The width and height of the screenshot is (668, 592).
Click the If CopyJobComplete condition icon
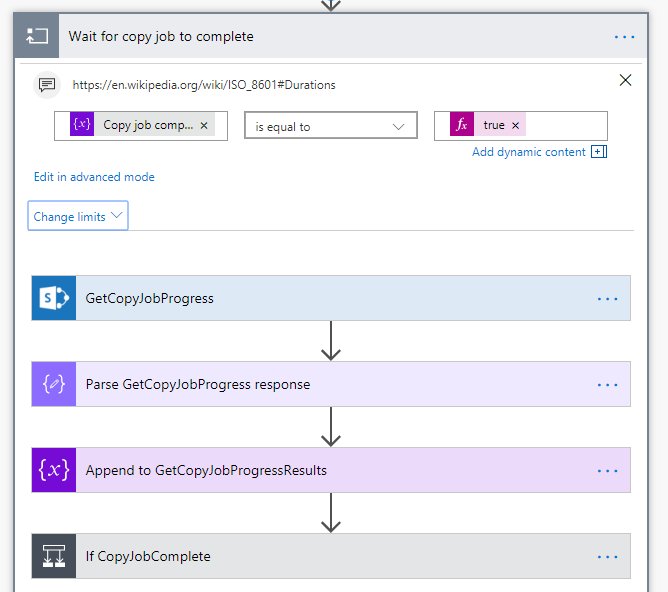point(54,556)
